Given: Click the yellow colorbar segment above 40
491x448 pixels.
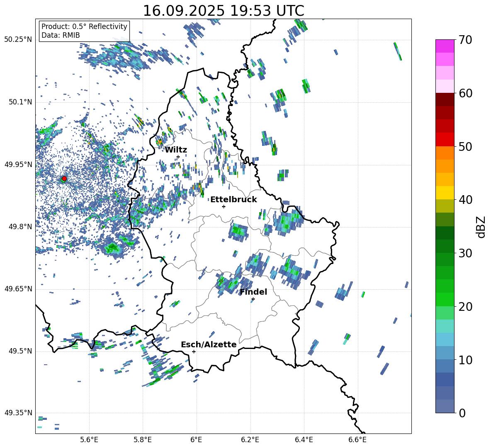Looking at the screenshot, I should pos(445,193).
